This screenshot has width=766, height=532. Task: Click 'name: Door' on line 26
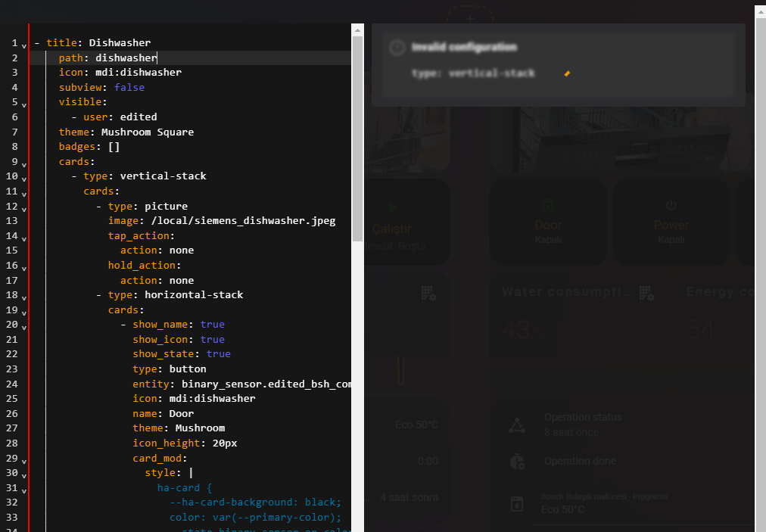[163, 414]
